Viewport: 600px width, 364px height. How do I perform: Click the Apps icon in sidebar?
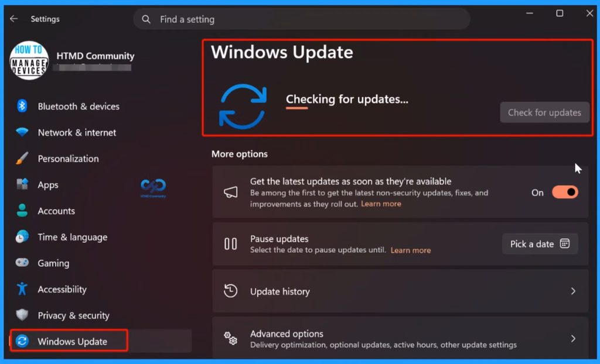[22, 184]
